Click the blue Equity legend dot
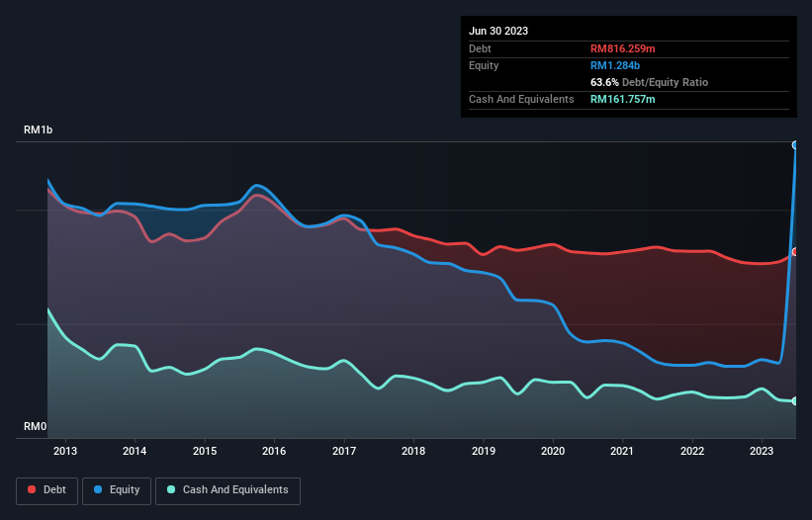812x520 pixels. click(98, 489)
